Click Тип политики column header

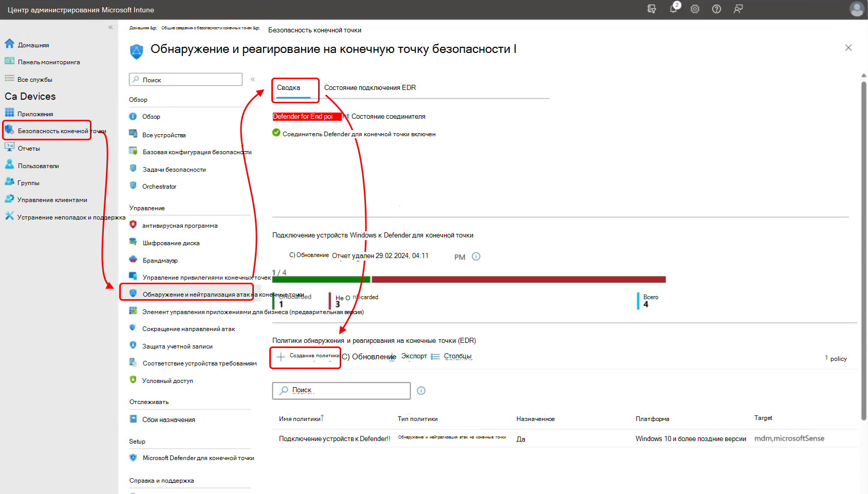point(418,419)
